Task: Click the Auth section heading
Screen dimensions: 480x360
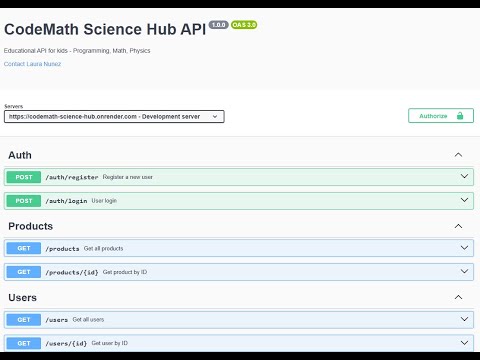Action: pos(20,155)
